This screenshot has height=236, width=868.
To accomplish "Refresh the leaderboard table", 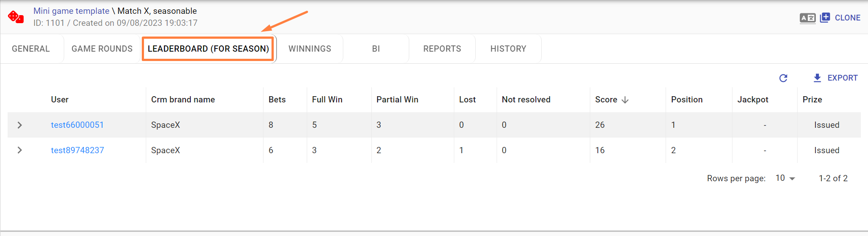I will (783, 78).
